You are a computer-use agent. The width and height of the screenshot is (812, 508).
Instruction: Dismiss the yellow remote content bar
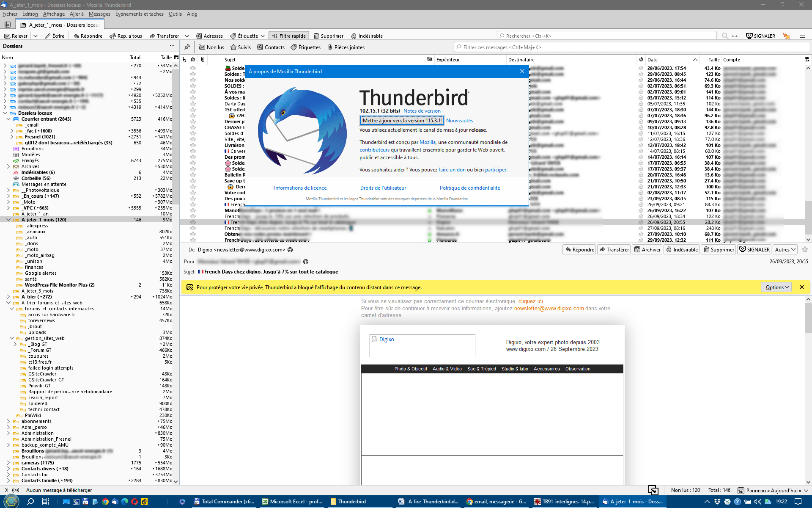(801, 287)
